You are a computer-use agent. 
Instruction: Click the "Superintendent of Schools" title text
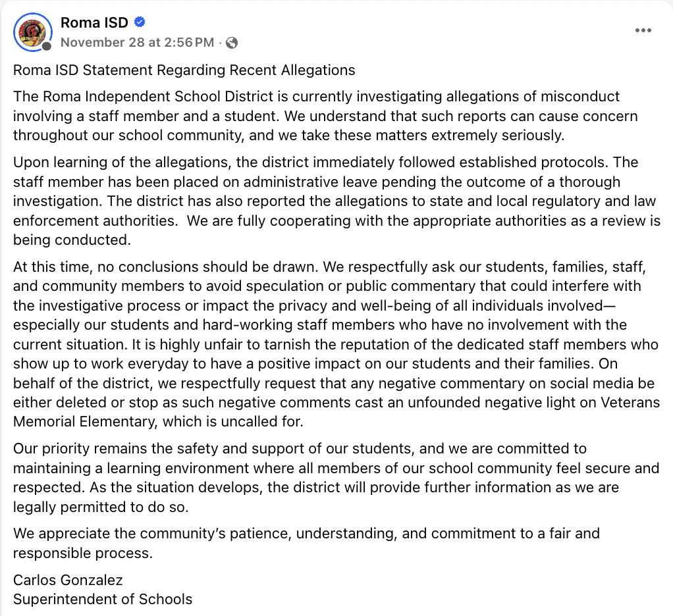point(103,599)
